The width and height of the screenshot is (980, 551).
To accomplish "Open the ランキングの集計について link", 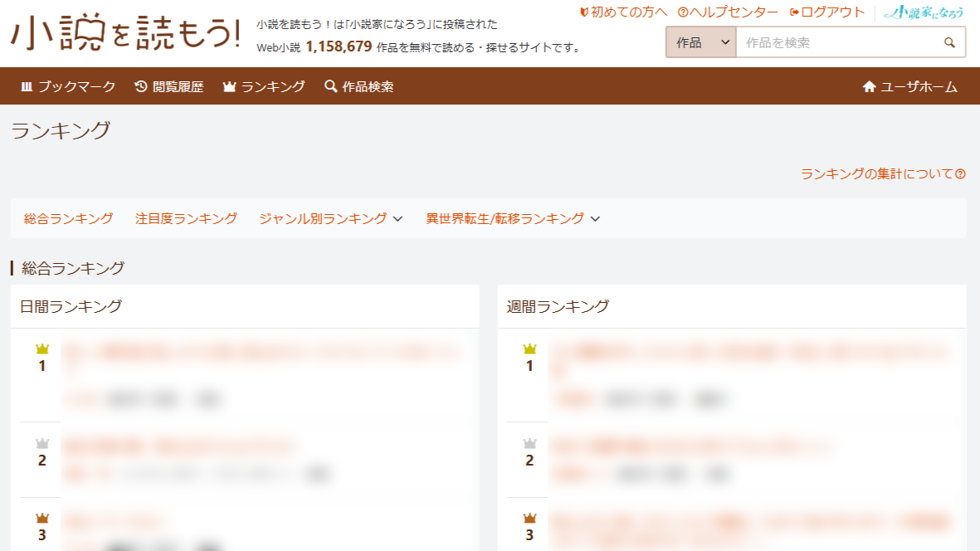I will point(875,174).
